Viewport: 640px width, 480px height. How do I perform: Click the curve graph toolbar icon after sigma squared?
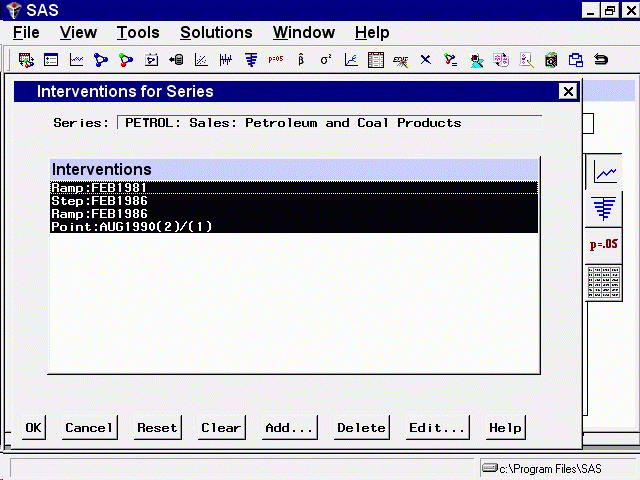[x=351, y=60]
